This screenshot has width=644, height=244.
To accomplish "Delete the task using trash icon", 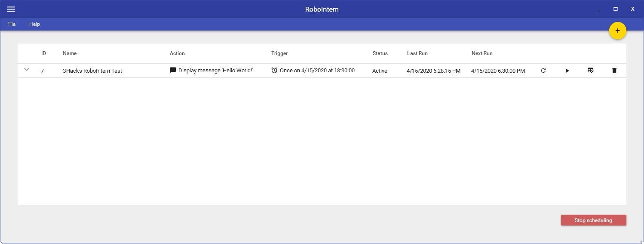I will pyautogui.click(x=614, y=71).
